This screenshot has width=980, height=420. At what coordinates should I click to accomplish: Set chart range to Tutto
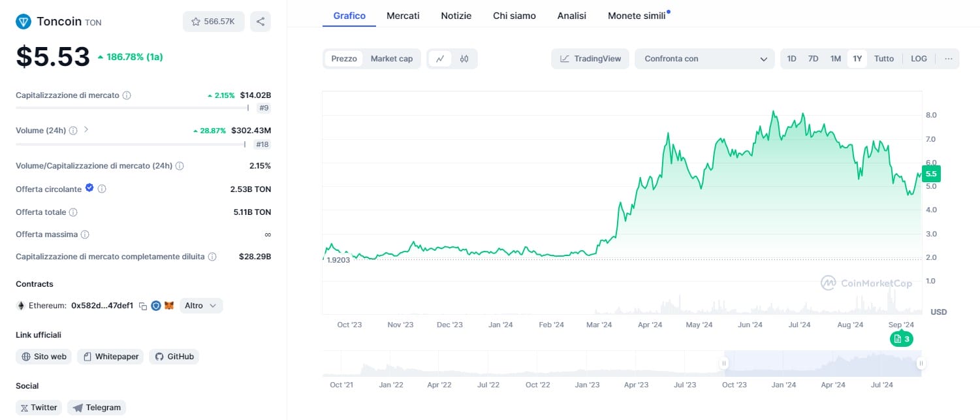coord(883,59)
